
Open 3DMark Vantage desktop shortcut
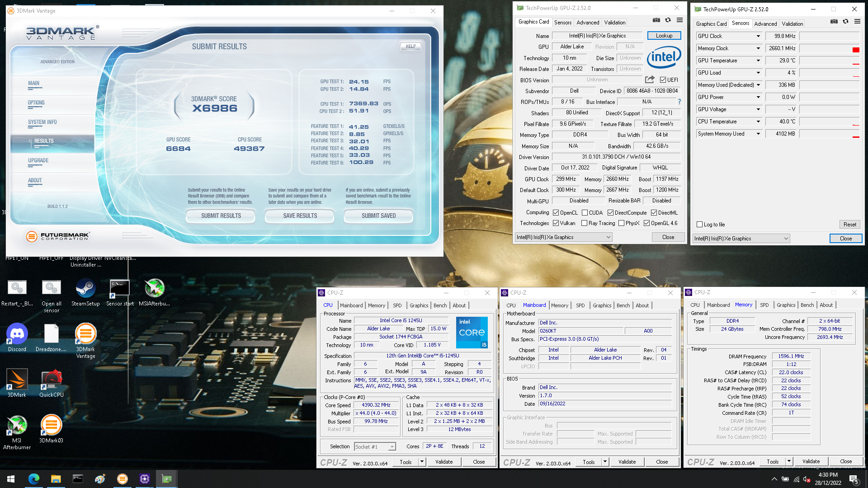(85, 341)
